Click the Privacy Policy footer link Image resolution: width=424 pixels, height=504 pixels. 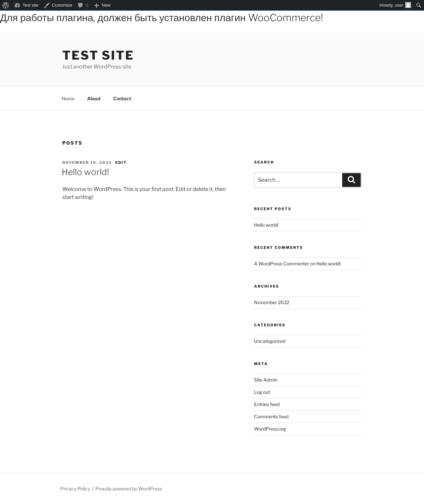[75, 489]
